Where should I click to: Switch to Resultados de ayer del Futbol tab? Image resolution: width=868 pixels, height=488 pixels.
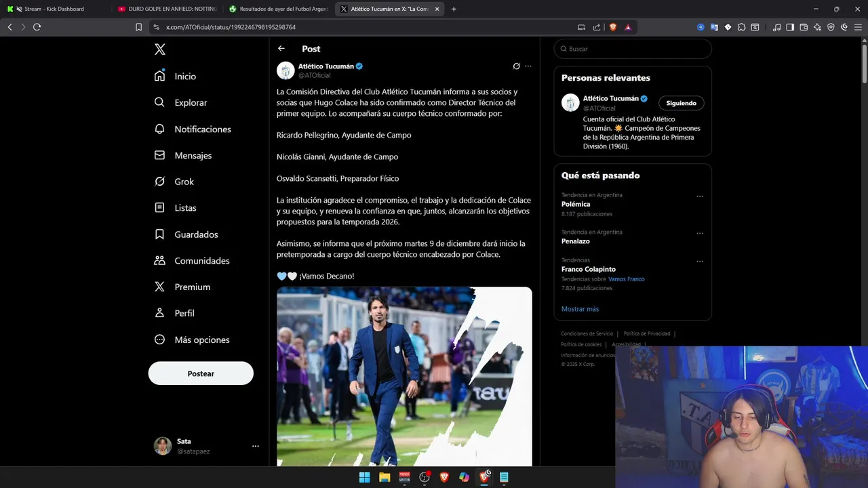pos(279,9)
